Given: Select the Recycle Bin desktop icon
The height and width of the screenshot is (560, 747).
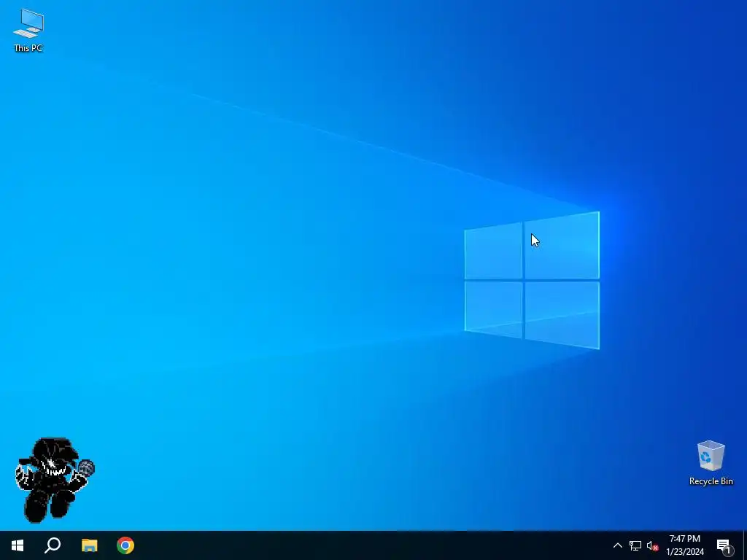Looking at the screenshot, I should click(711, 463).
